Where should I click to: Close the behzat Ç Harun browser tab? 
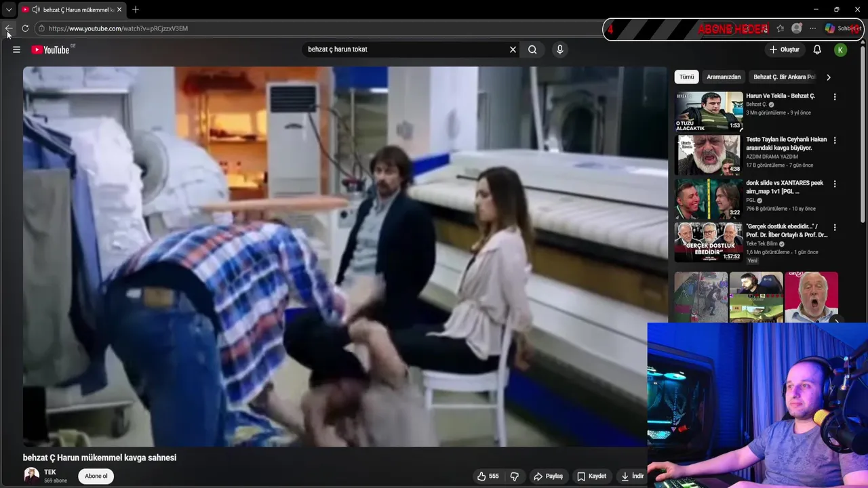tap(119, 9)
